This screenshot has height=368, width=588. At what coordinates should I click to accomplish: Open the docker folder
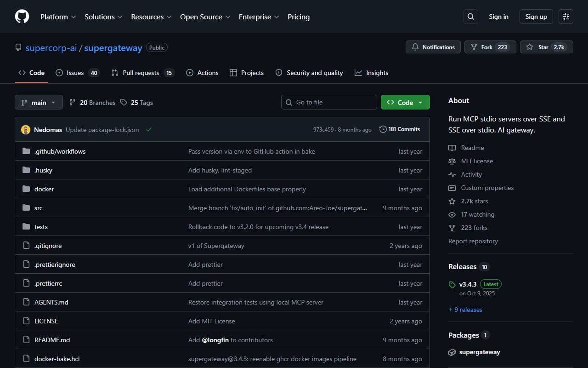(x=44, y=189)
